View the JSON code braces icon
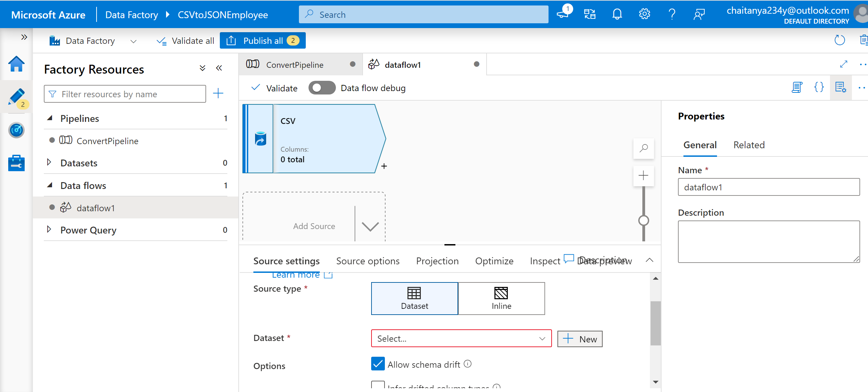This screenshot has width=868, height=392. pyautogui.click(x=819, y=87)
